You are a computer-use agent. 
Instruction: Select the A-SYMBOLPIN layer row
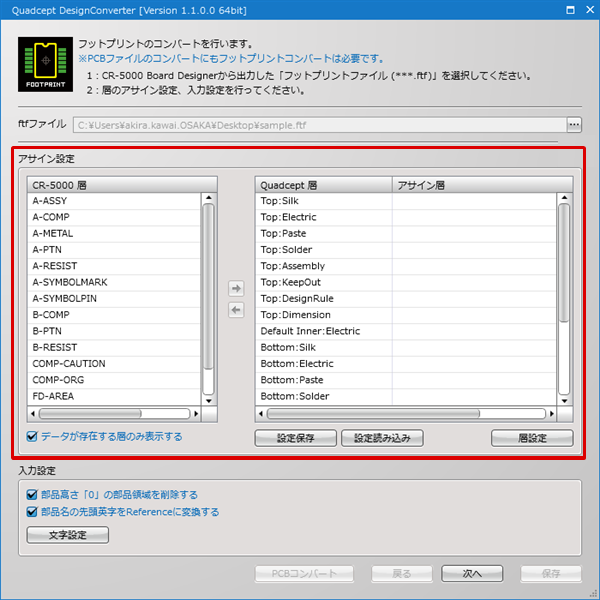coord(114,298)
